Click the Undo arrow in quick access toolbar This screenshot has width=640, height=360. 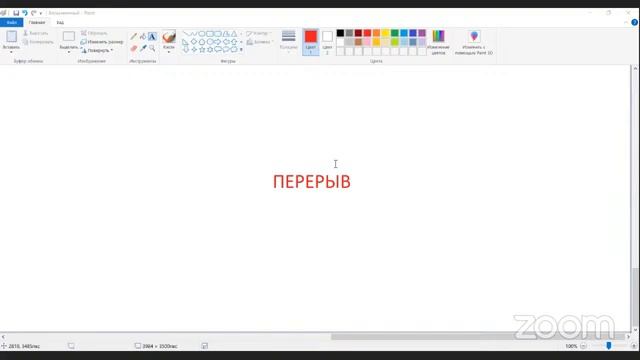[24, 13]
